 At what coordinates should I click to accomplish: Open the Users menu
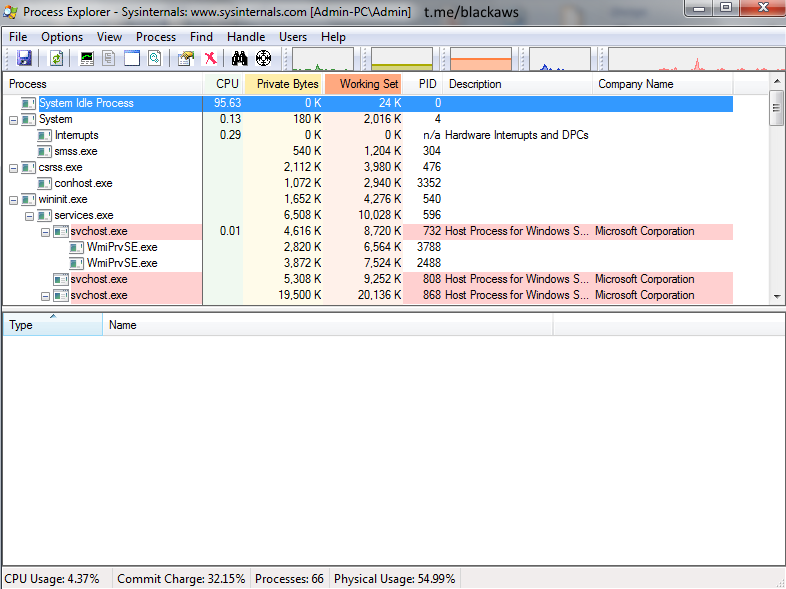pos(293,37)
